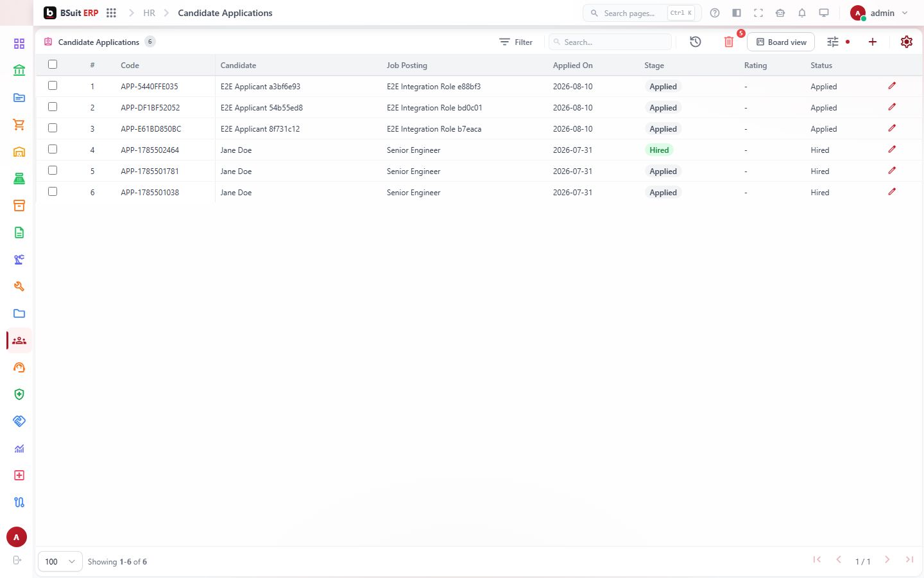Edit row APP-1785502464 with pencil icon

(892, 149)
